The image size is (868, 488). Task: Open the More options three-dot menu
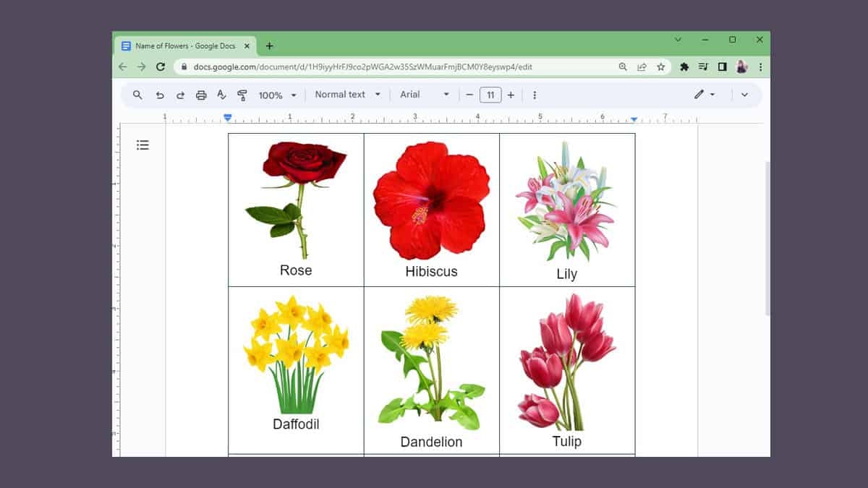[x=534, y=95]
